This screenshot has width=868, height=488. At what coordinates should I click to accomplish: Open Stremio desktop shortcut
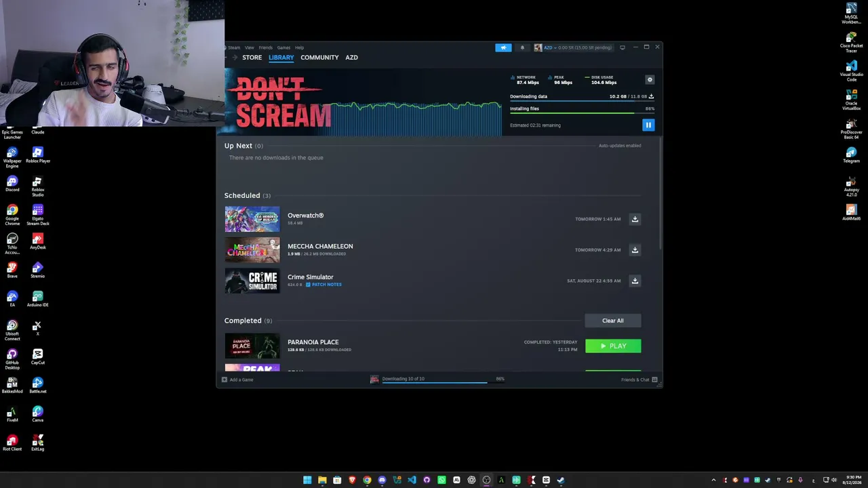37,270
